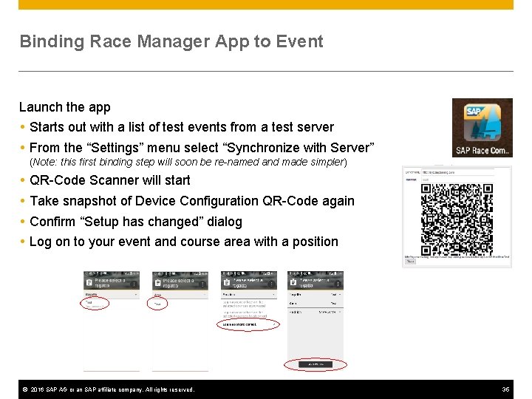Open overflow menu in the Regatta list phone screen
This screenshot has height=399, width=532.
134,284
